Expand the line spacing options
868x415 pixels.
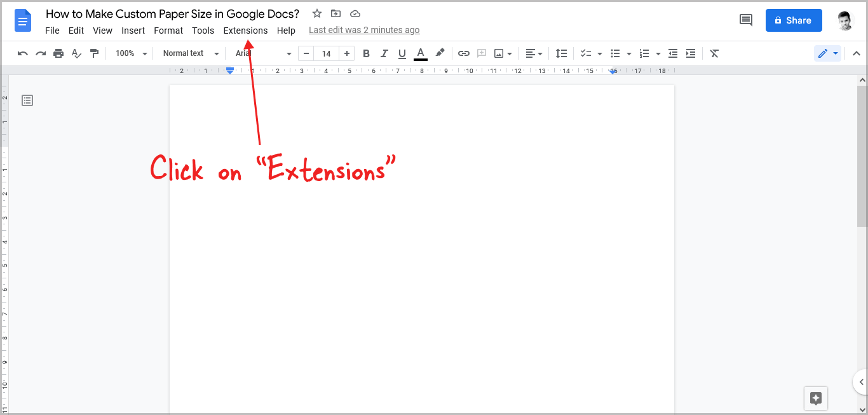coord(561,53)
